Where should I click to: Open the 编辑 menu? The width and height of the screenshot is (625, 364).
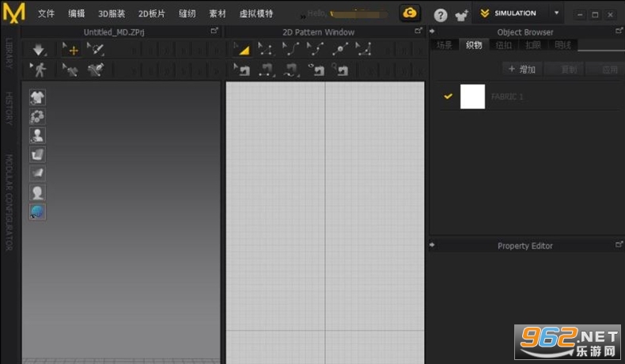tap(76, 13)
